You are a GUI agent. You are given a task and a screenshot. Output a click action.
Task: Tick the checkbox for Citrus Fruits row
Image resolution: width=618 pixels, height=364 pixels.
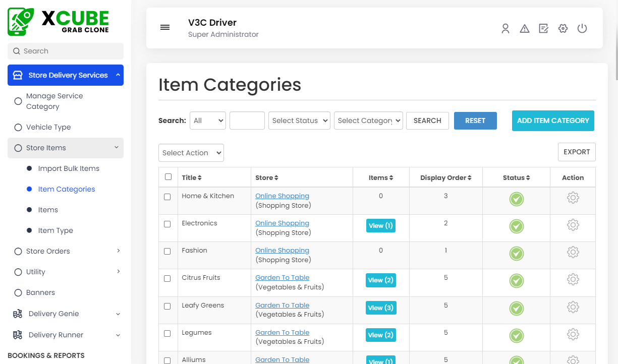(167, 279)
